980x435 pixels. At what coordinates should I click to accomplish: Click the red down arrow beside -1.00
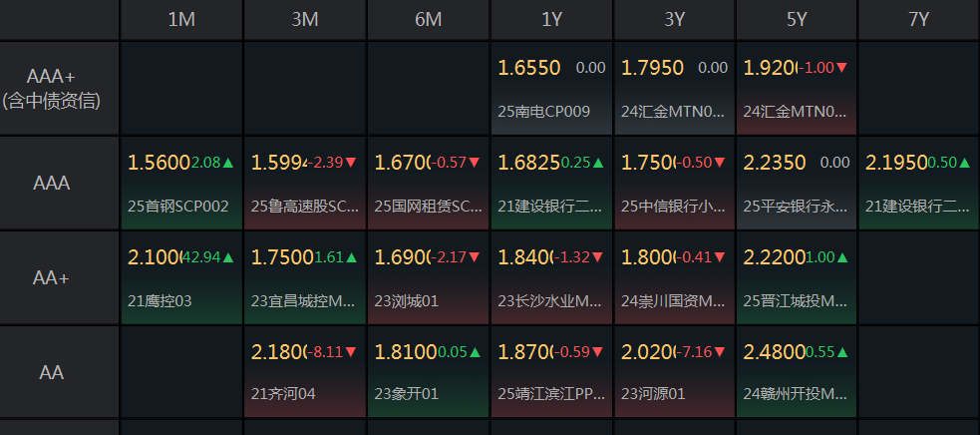click(842, 68)
